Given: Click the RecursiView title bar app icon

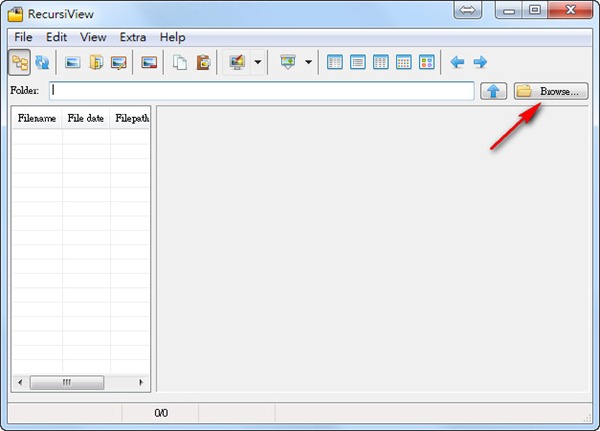Looking at the screenshot, I should pyautogui.click(x=16, y=14).
